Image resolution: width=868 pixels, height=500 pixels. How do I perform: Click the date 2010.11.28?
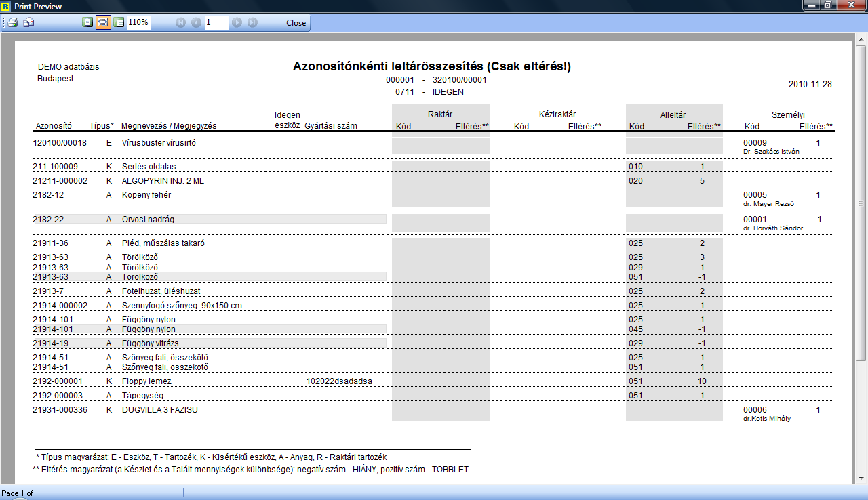tap(810, 85)
